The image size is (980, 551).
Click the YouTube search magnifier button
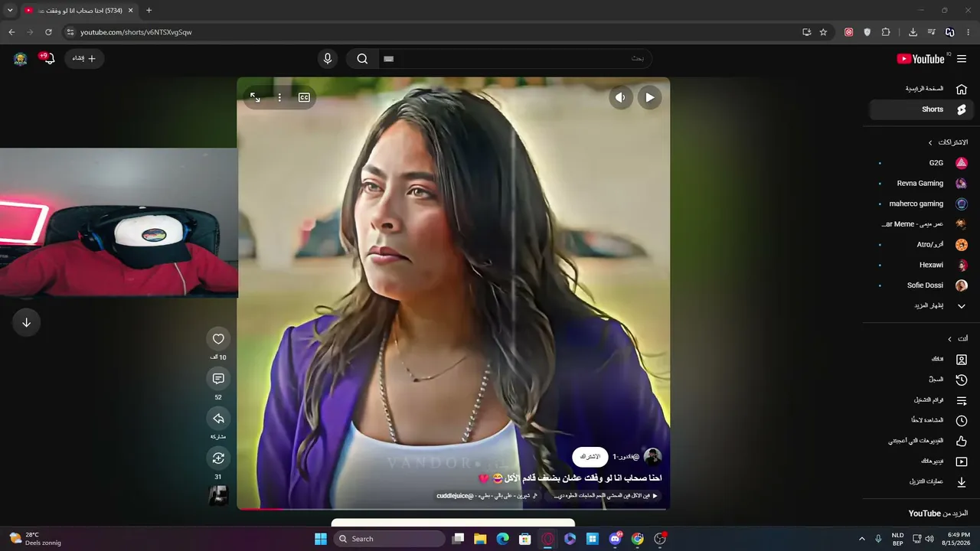click(x=362, y=59)
